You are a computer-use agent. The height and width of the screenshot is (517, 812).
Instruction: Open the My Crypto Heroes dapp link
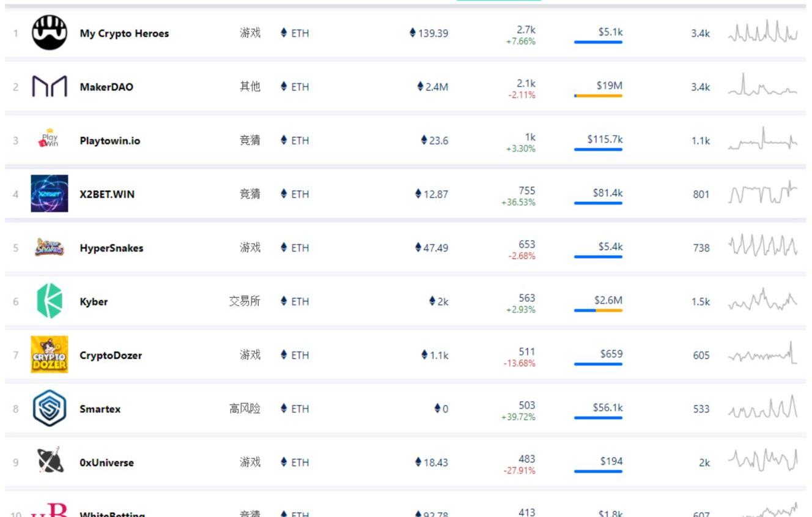(124, 34)
